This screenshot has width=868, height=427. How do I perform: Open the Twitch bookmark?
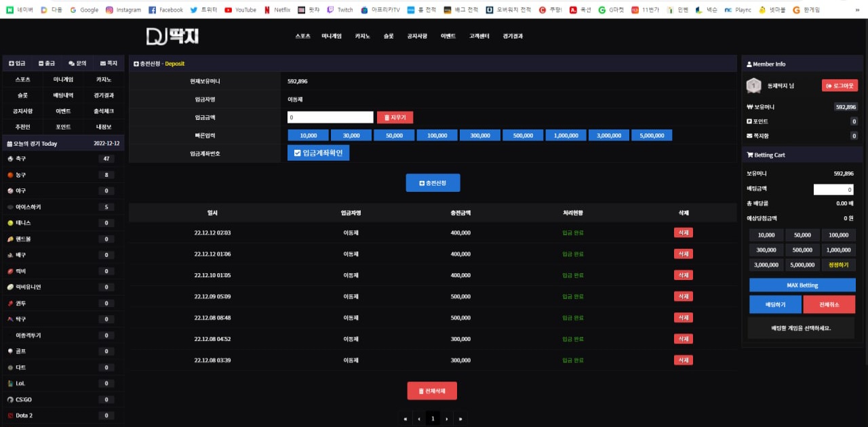tap(340, 10)
